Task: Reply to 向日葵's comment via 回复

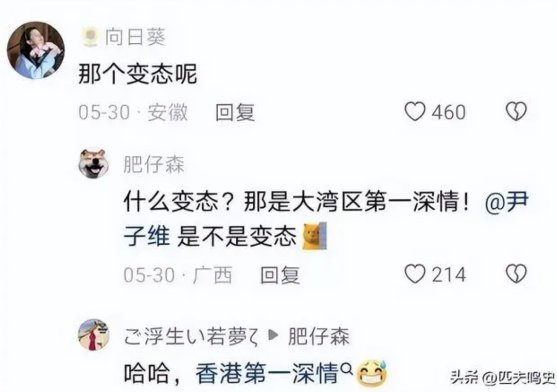Action: coord(235,112)
